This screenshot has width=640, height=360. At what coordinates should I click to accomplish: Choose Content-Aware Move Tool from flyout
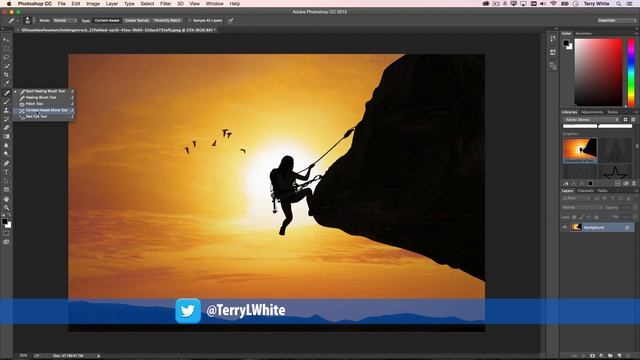pyautogui.click(x=43, y=110)
